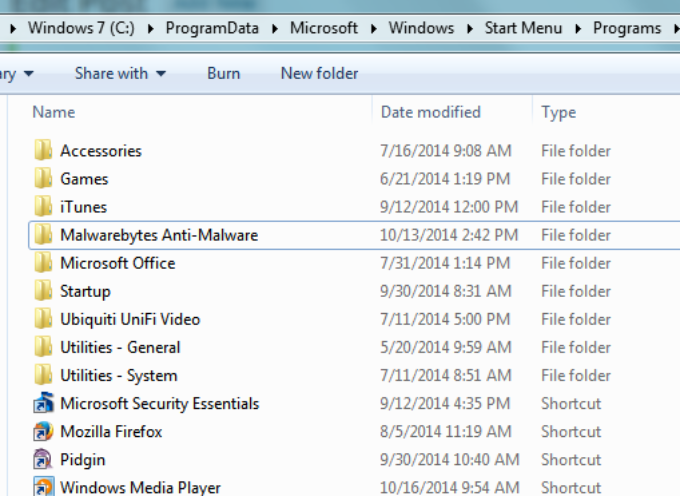This screenshot has width=680, height=496.
Task: Click the date 9/12/2014 4:35 PM
Action: pyautogui.click(x=445, y=403)
